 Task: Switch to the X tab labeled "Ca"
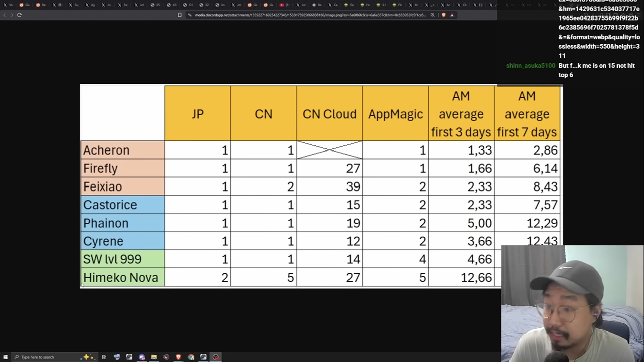tap(333, 5)
